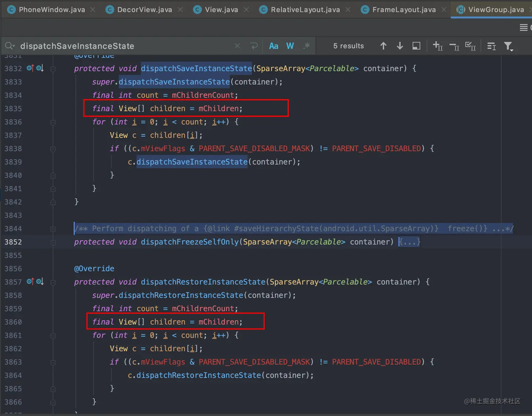Image resolution: width=532 pixels, height=416 pixels.
Task: Open results in Find tool window
Action: point(416,46)
